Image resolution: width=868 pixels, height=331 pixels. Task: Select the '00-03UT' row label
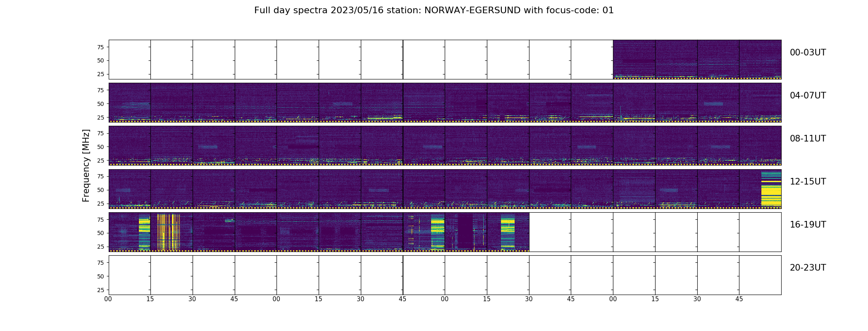point(808,53)
